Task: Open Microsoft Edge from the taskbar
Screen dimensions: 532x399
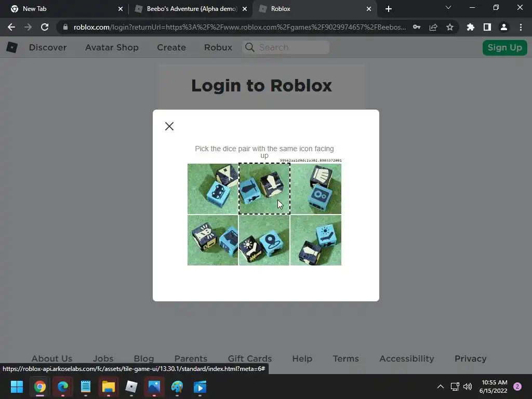Action: [63, 387]
